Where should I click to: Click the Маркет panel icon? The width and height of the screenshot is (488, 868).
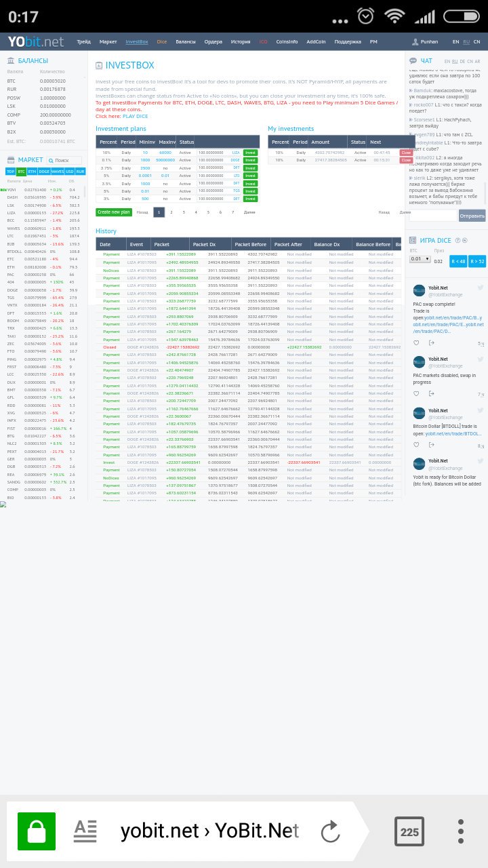click(11, 160)
